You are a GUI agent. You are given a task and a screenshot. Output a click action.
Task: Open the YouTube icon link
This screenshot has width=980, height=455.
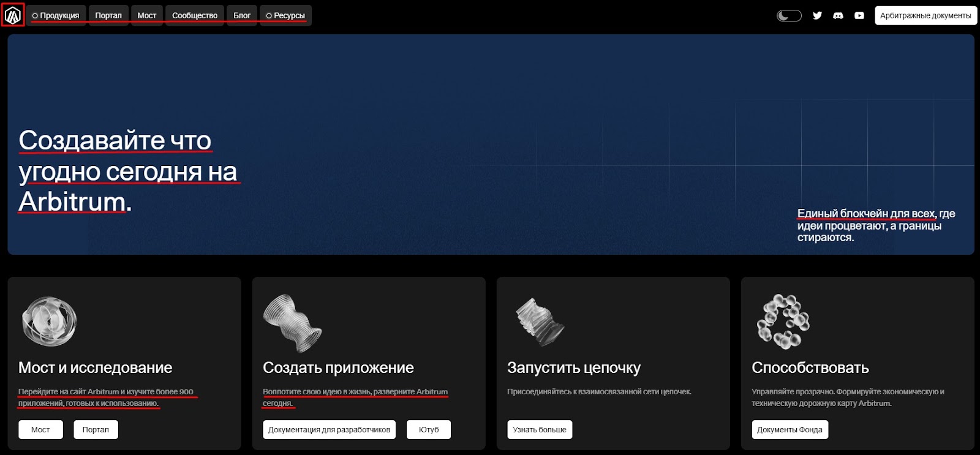[x=859, y=15]
